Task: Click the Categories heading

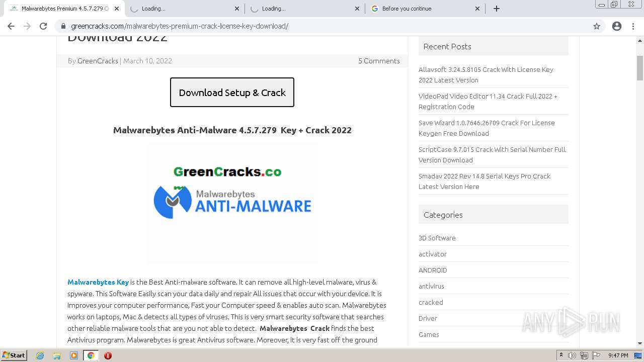Action: (443, 215)
